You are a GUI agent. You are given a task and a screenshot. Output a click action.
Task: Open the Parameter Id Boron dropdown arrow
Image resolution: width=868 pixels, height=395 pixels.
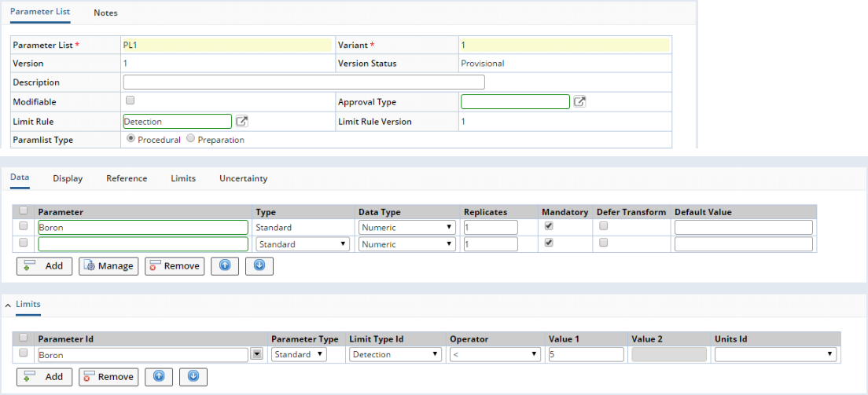coord(256,355)
